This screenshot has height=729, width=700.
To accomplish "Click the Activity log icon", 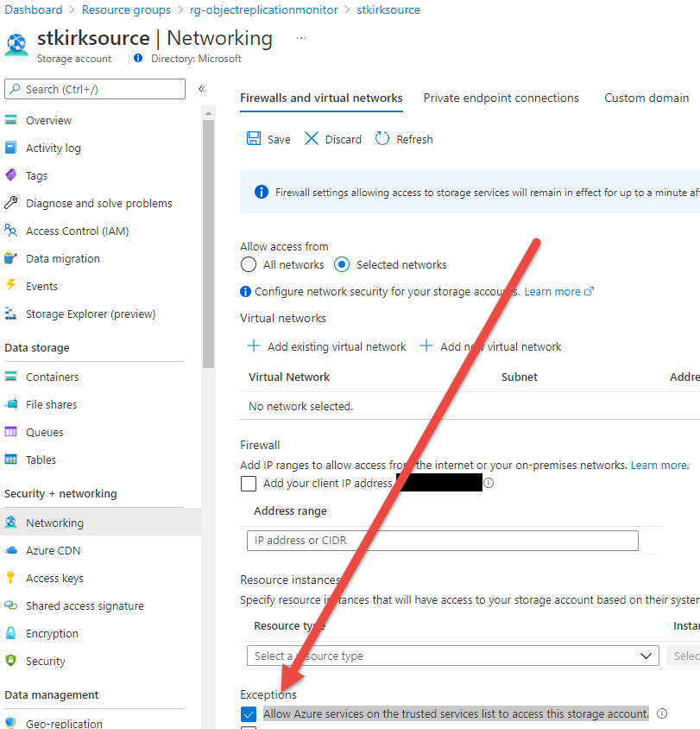I will click(x=10, y=148).
